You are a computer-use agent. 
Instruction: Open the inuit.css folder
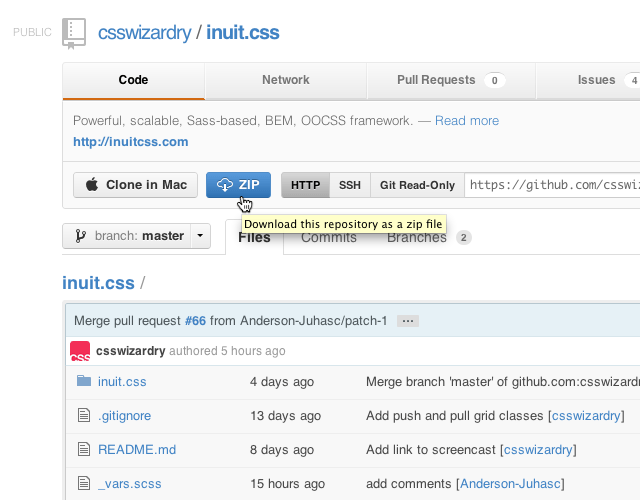(122, 382)
